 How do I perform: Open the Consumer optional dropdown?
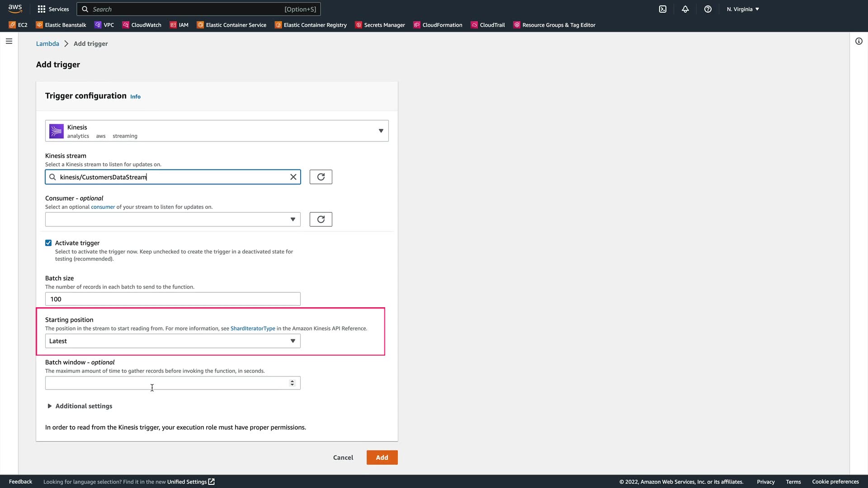[x=173, y=219]
